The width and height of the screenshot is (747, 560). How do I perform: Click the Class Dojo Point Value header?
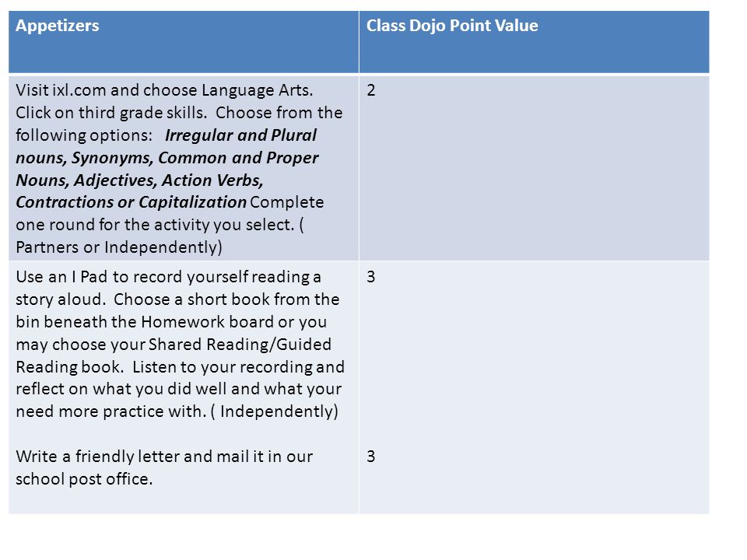(534, 42)
